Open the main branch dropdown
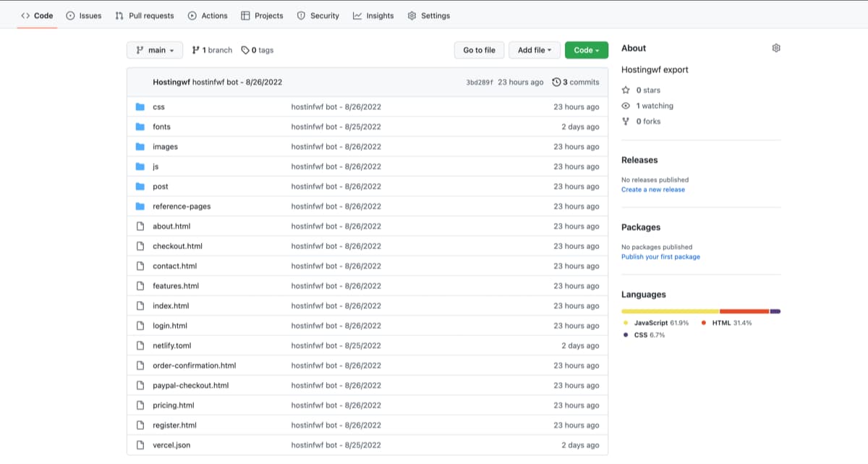Image resolution: width=868 pixels, height=464 pixels. pos(154,50)
